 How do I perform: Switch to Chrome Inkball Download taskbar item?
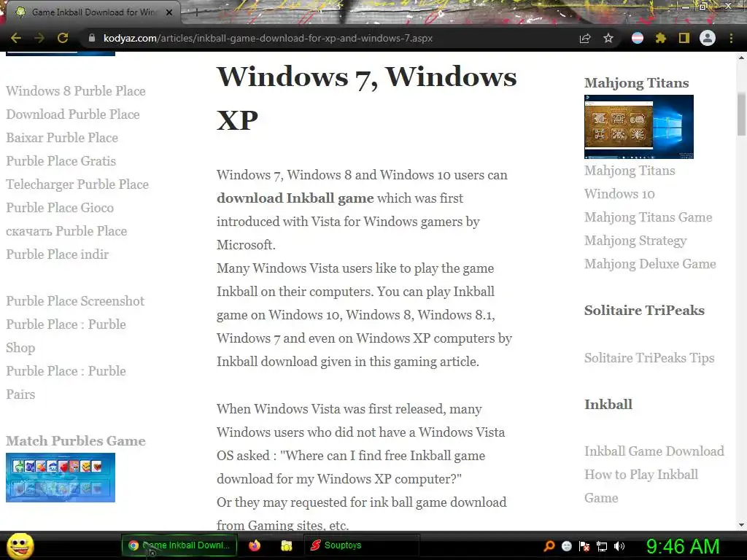coord(179,545)
